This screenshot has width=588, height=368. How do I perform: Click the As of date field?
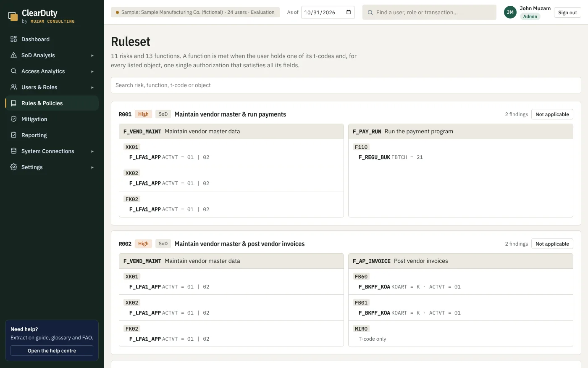tap(328, 12)
